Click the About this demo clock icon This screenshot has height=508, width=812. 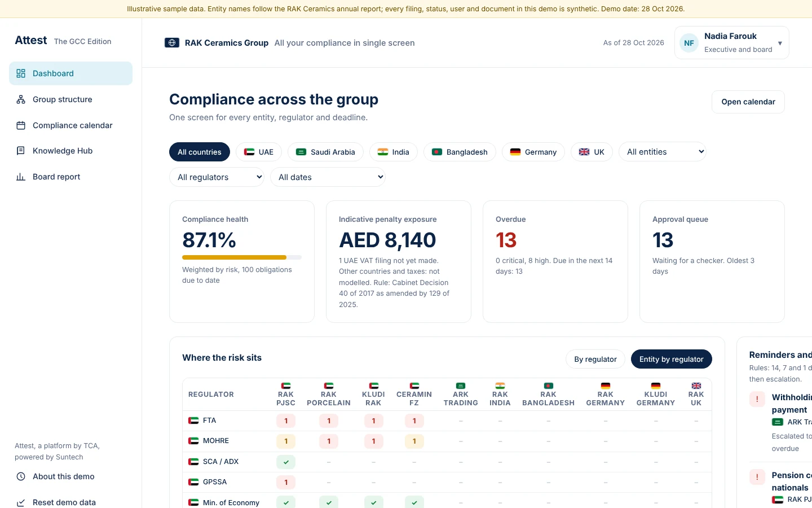coord(21,476)
